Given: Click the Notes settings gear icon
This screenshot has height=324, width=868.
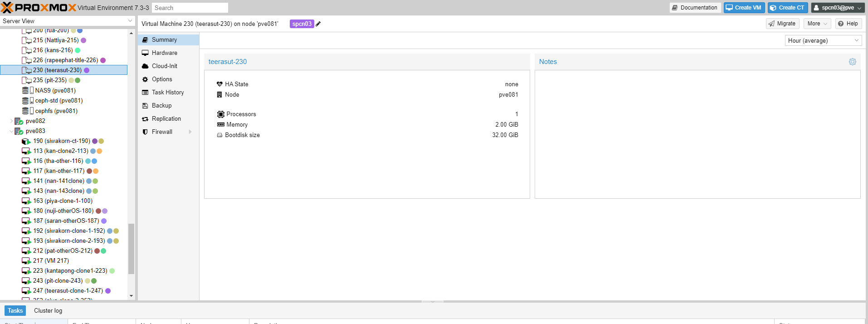Looking at the screenshot, I should click(x=853, y=62).
